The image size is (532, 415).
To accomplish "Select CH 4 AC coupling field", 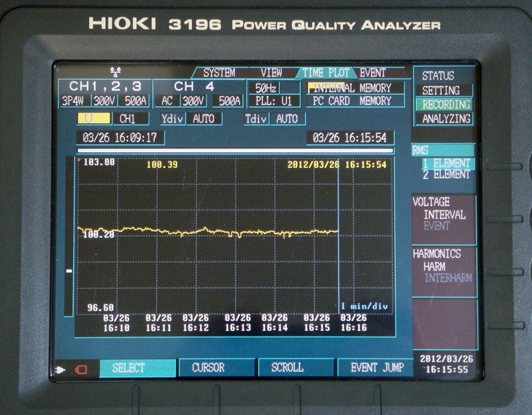I will pyautogui.click(x=167, y=101).
